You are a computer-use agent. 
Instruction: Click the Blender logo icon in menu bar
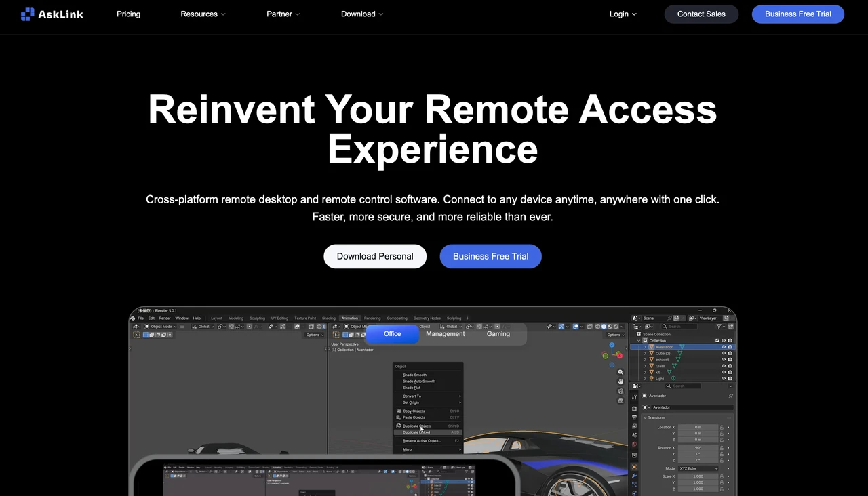click(133, 318)
